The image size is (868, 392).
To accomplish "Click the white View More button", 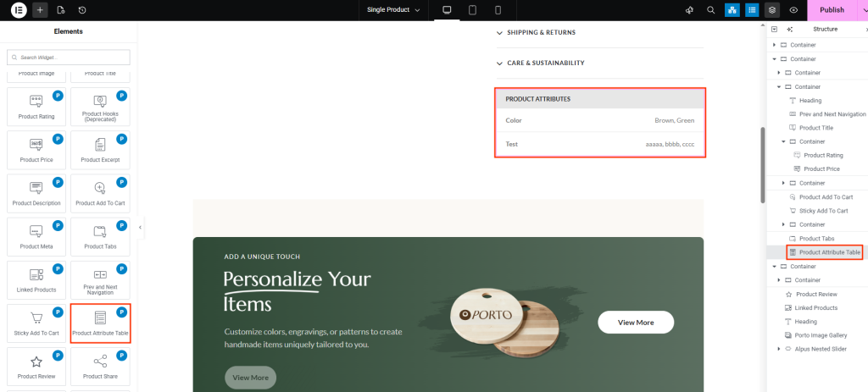I will click(x=636, y=323).
